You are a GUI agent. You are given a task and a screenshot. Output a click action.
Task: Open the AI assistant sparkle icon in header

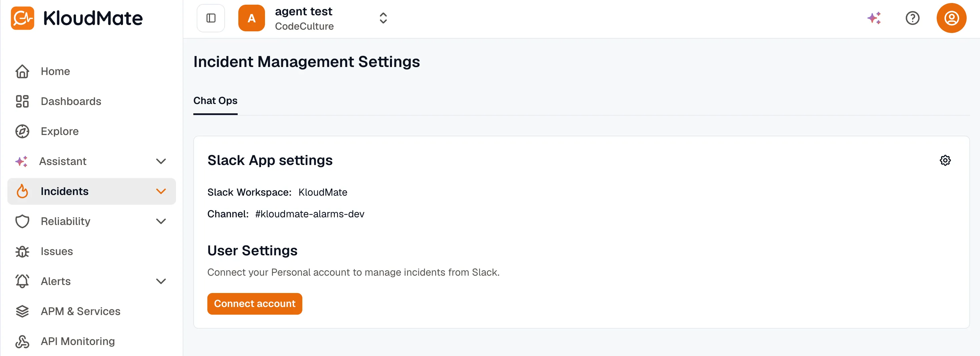point(874,18)
